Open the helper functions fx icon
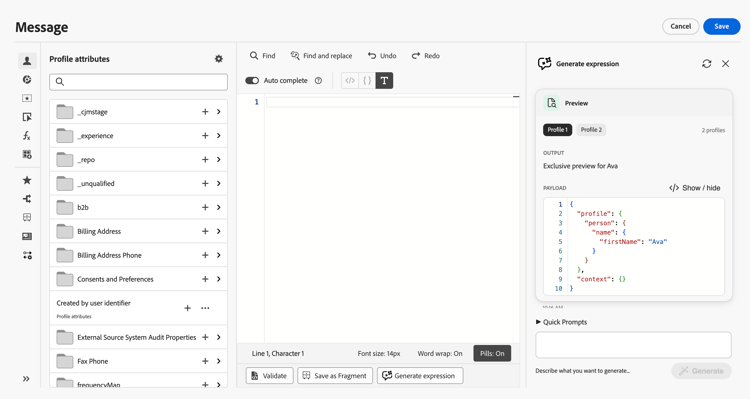750x399 pixels. pyautogui.click(x=27, y=136)
